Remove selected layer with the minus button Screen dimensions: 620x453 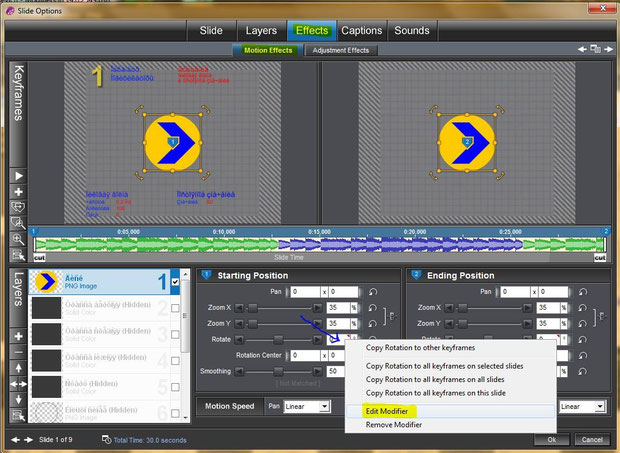[19, 352]
